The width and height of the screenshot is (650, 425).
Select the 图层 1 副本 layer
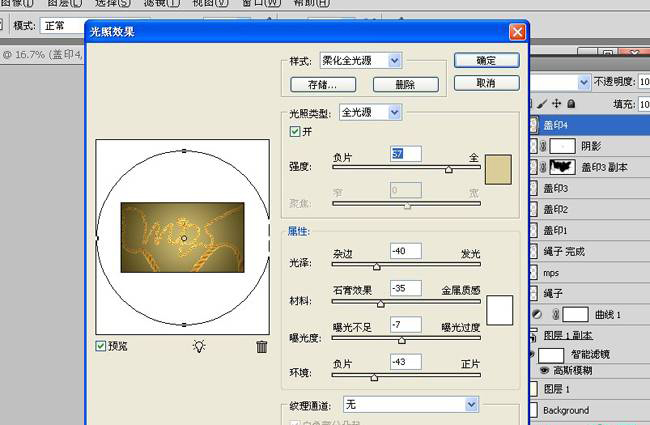[x=590, y=335]
